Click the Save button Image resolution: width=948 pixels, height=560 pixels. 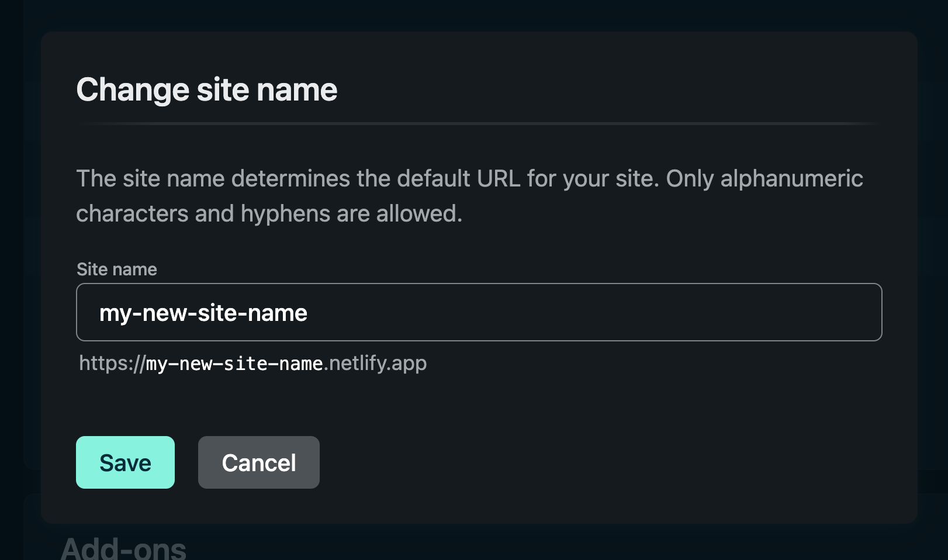125,462
